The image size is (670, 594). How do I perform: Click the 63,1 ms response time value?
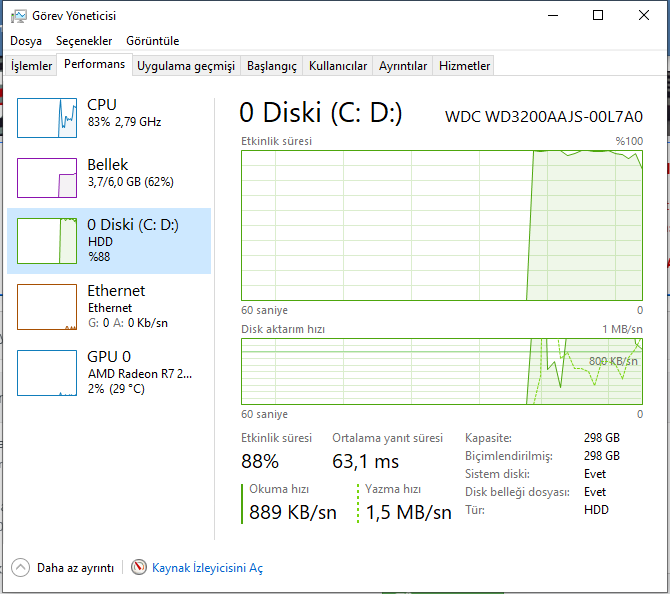(365, 462)
